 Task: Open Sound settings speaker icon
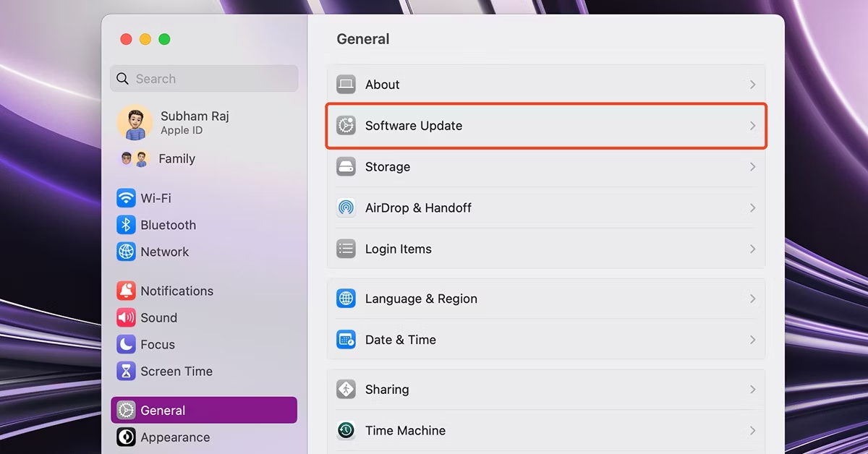[126, 317]
